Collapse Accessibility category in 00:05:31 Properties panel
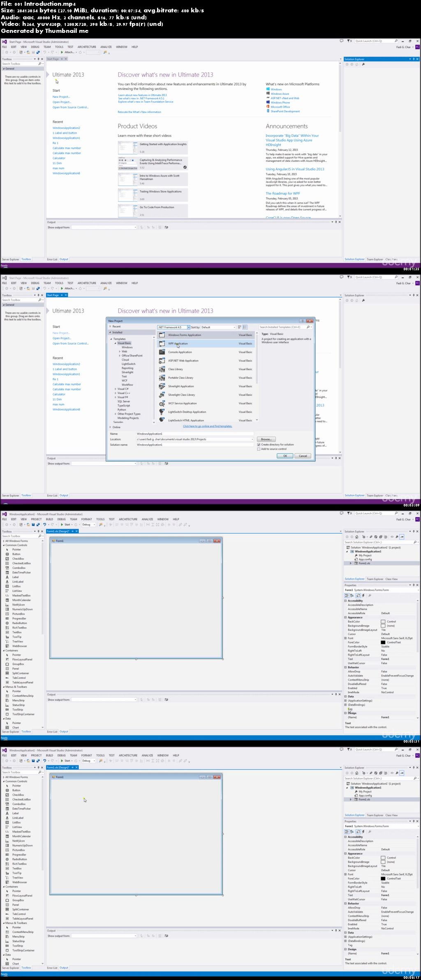421x980 pixels. click(345, 600)
